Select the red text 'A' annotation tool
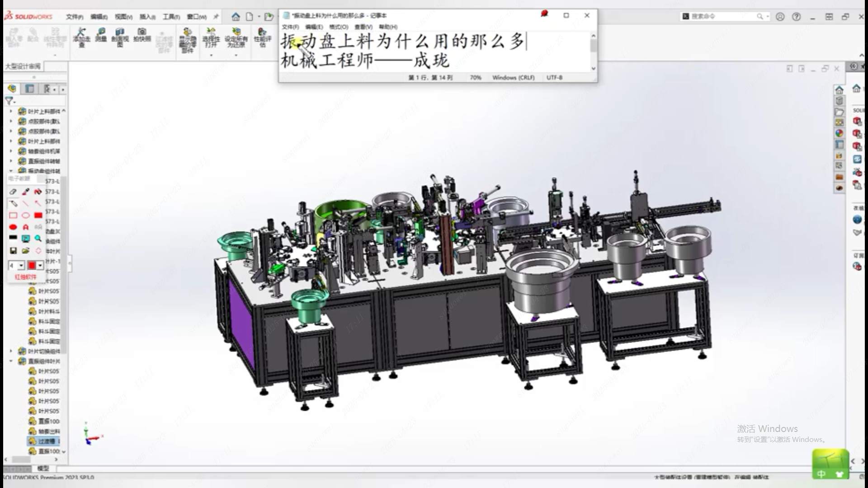The image size is (868, 488). [26, 227]
